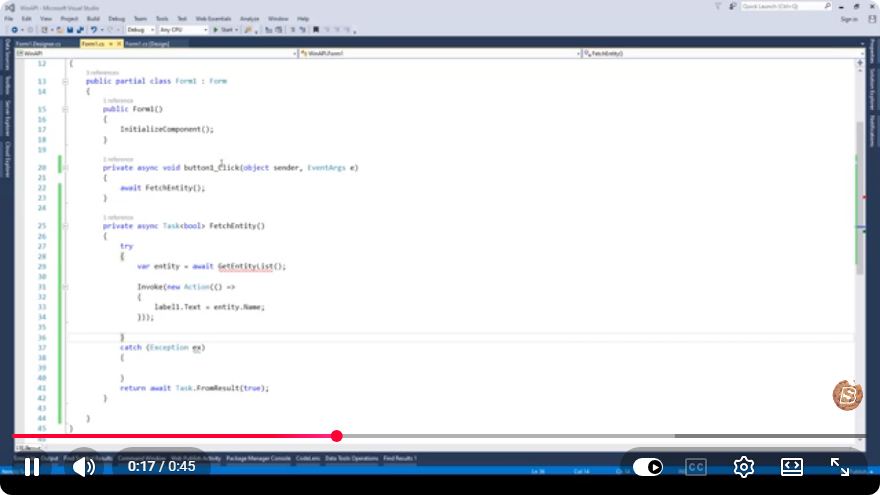Screen dimensions: 880x495
Task: Click the notifications filter flag icon
Action: tap(718, 6)
